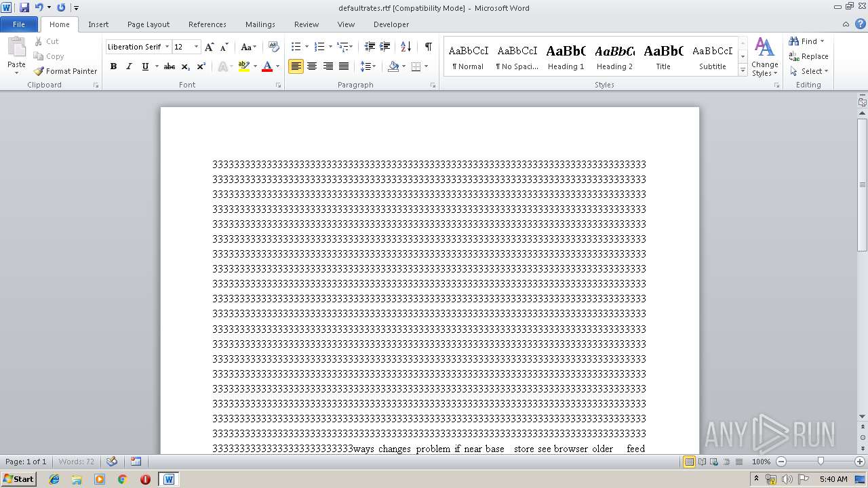868x488 pixels.
Task: Apply the red font color
Action: pyautogui.click(x=267, y=66)
